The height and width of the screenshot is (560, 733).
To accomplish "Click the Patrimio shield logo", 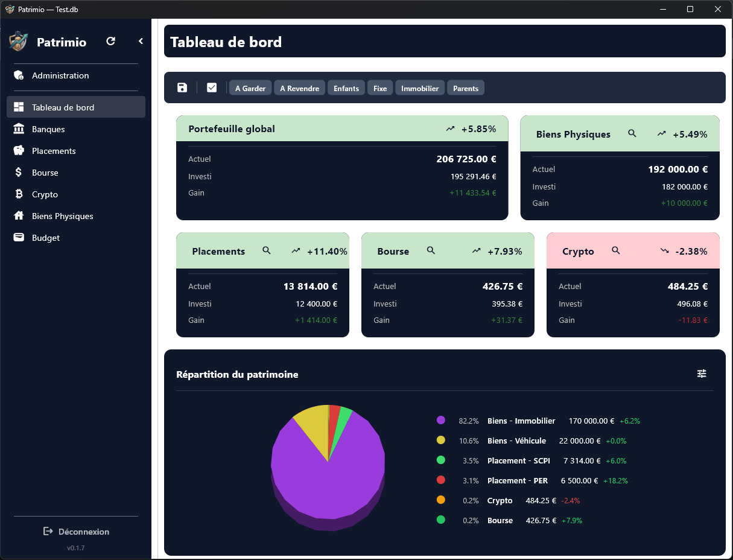I will 18,42.
